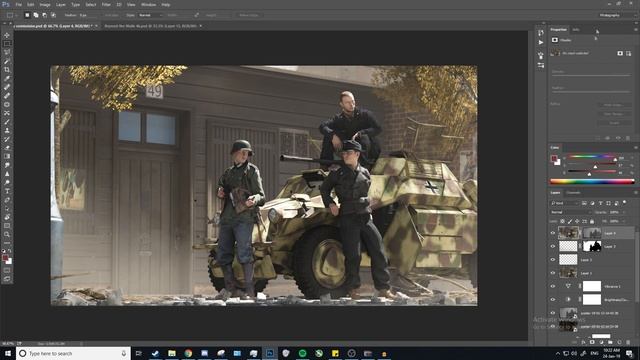Viewport: 640px width, 360px height.
Task: Click Lock position icon in Layers
Action: [x=577, y=221]
